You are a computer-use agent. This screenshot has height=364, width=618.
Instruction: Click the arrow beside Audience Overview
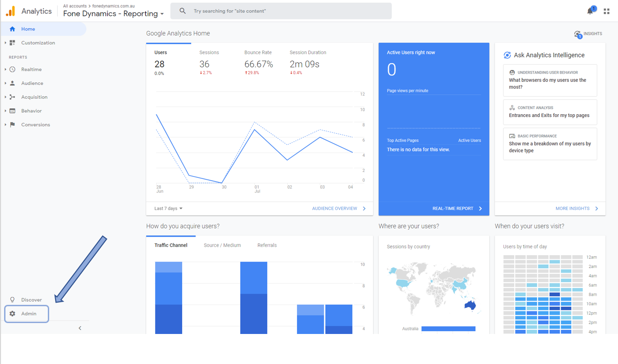(x=364, y=208)
